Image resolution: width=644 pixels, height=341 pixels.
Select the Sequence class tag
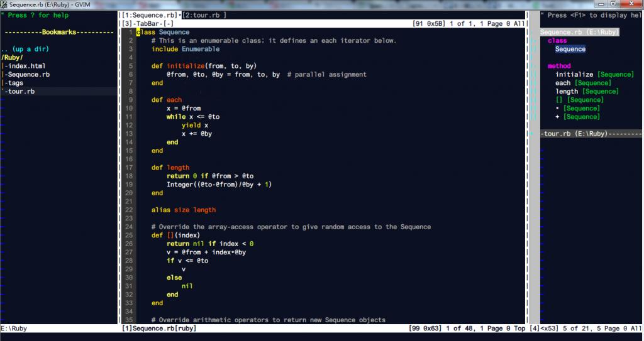tap(570, 49)
